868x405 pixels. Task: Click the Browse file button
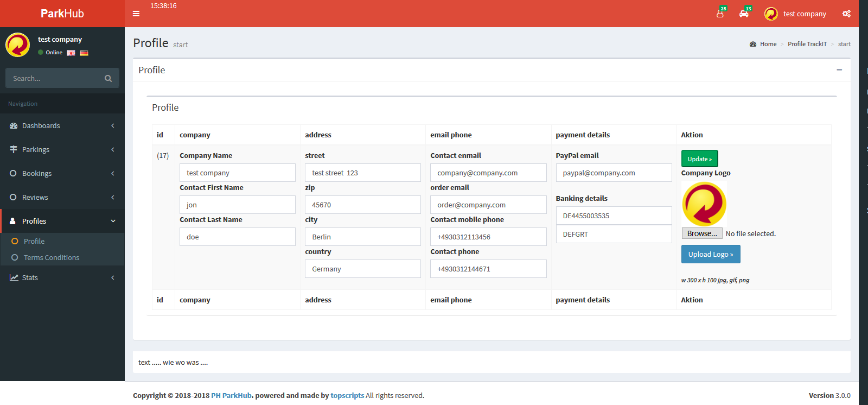point(702,233)
